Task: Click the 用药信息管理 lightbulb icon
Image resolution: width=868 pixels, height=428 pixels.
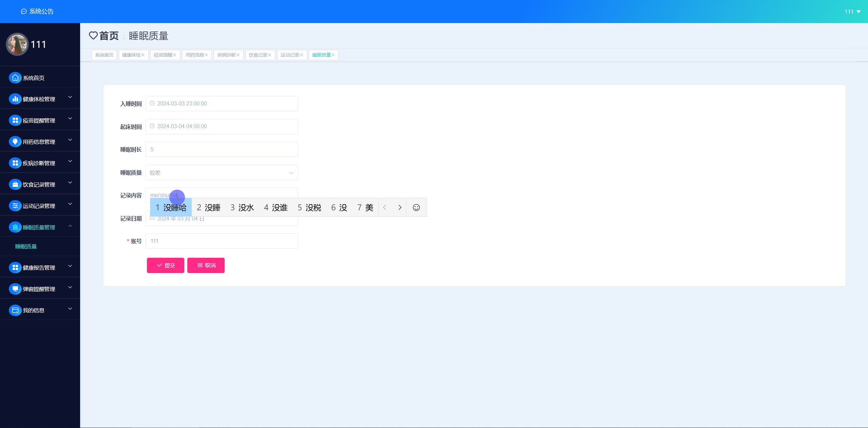Action: 15,142
